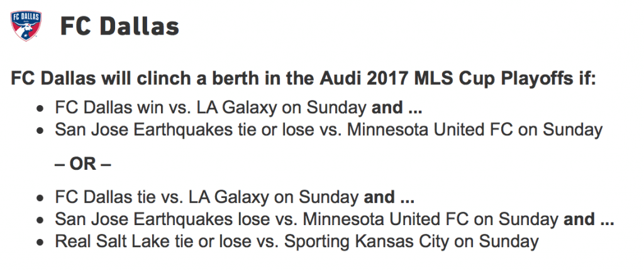644x271 pixels.
Task: Click bold 'and ...' after FC Dallas tie line
Action: coord(389,197)
